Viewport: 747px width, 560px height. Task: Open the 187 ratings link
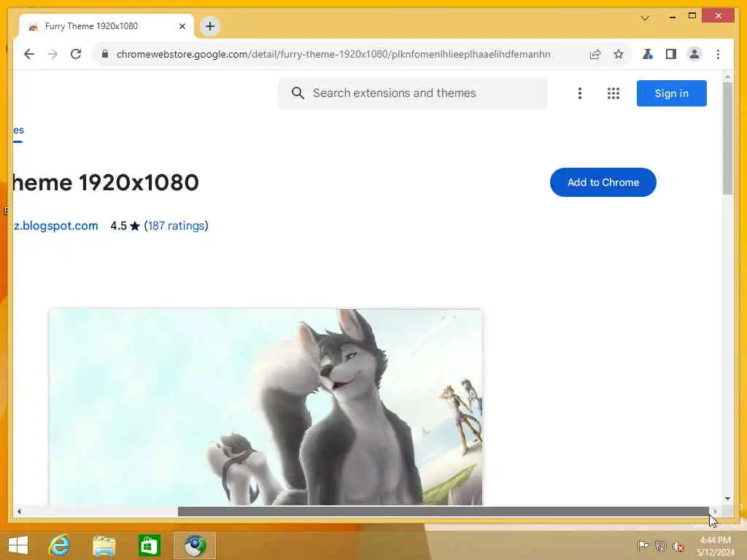(177, 226)
